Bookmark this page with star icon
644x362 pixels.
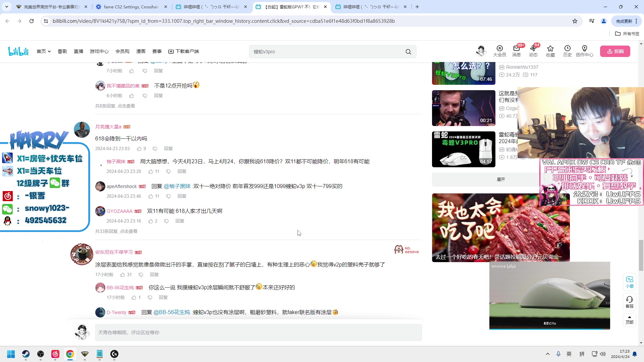[x=575, y=21]
